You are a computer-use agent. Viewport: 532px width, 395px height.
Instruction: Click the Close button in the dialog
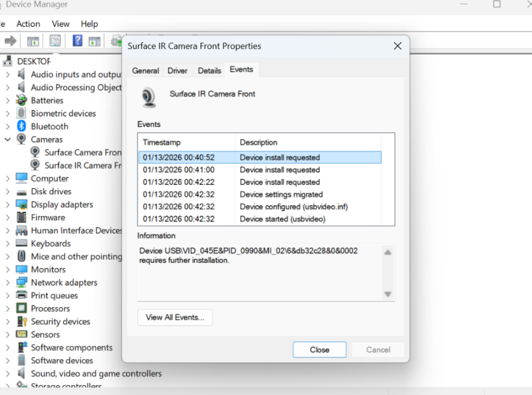320,349
